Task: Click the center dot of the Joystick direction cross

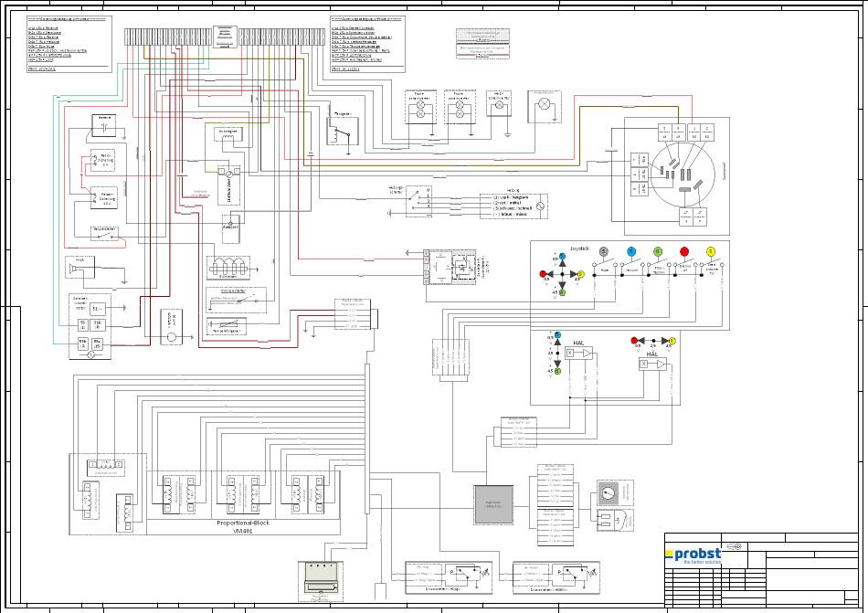Action: click(x=562, y=274)
